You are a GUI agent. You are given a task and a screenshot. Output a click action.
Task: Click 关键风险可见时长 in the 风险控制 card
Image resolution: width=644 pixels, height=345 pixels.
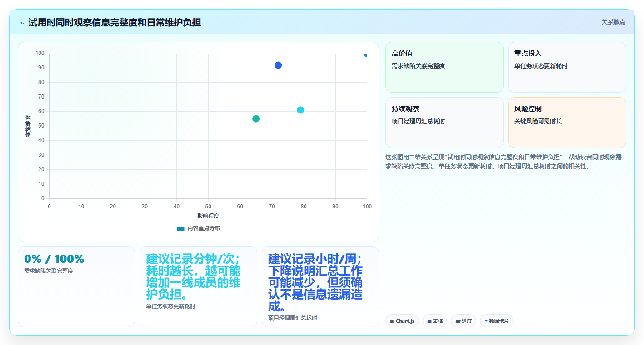click(x=538, y=122)
